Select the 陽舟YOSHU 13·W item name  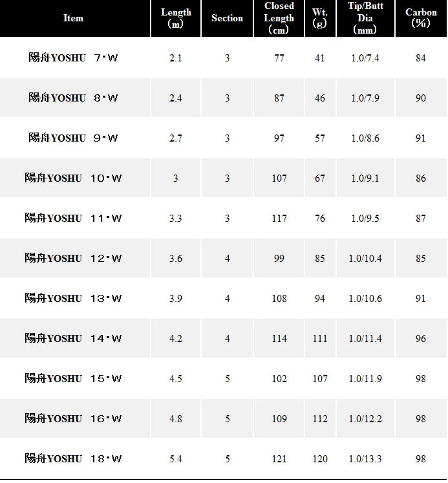pos(73,298)
